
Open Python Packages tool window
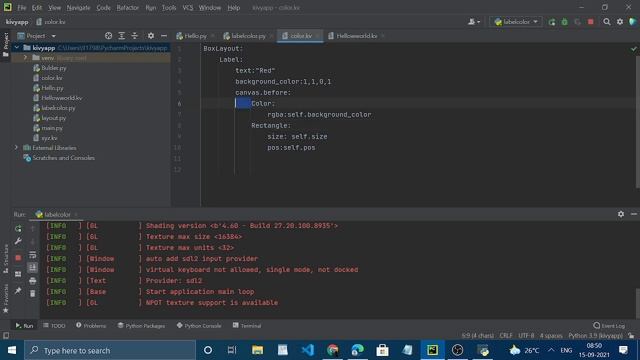point(141,326)
